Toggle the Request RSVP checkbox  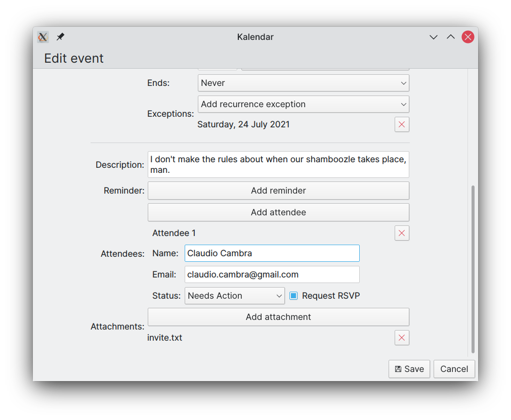tap(293, 296)
